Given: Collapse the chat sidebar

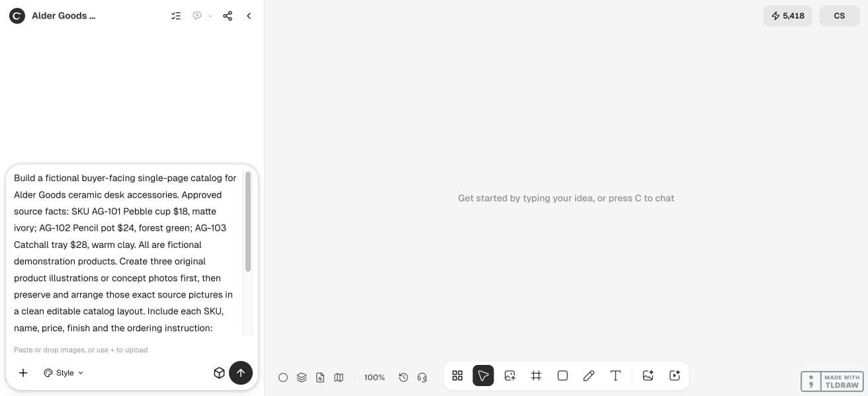Looking at the screenshot, I should [x=249, y=16].
